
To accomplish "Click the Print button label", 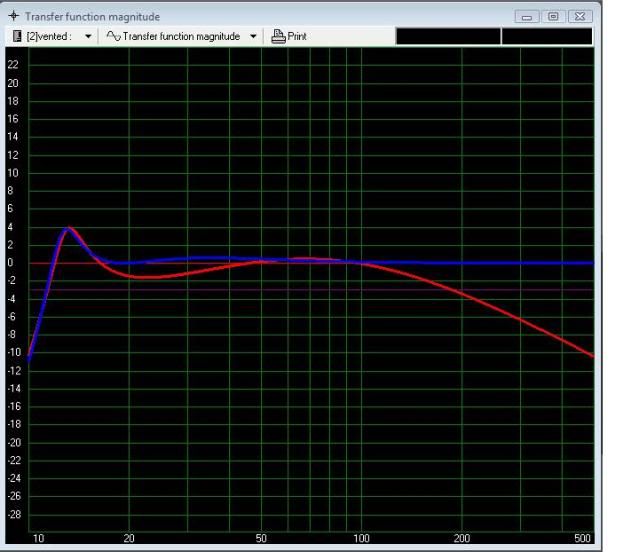I will [297, 36].
